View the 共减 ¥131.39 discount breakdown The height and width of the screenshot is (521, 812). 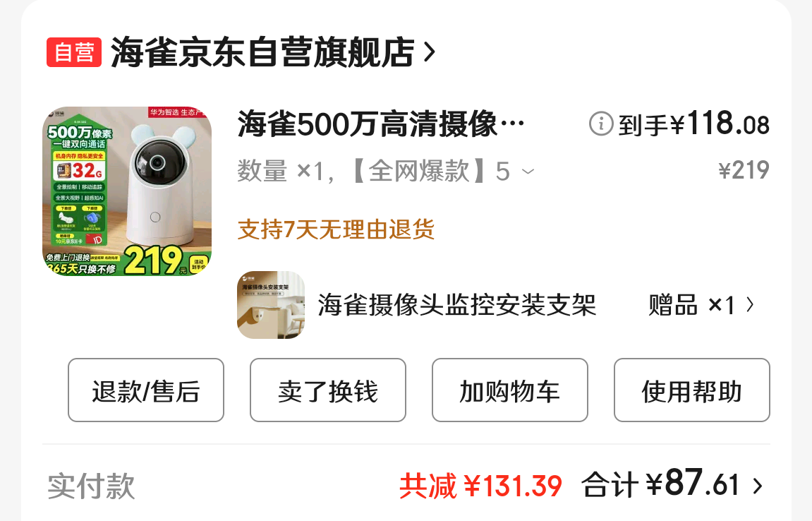[x=480, y=486]
